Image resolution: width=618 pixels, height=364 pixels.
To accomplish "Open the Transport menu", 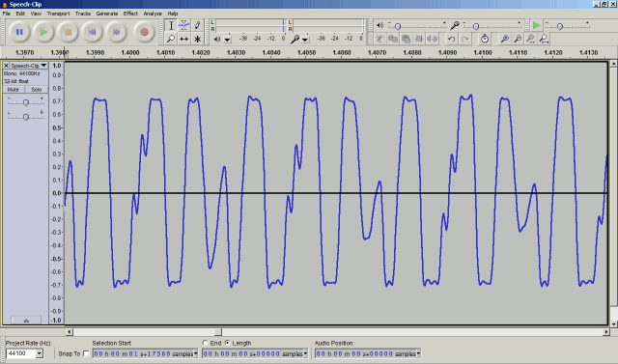I will pos(58,14).
